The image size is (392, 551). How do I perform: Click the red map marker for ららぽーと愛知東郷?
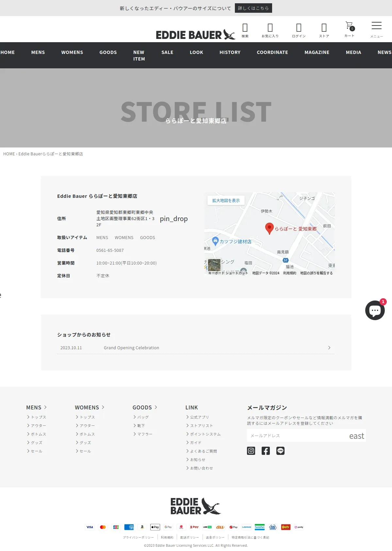pos(269,229)
